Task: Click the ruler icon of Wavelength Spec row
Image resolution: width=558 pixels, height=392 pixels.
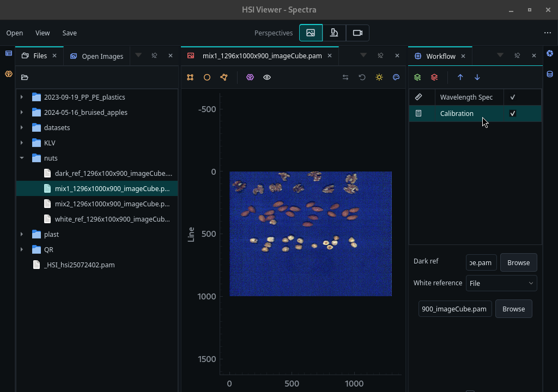Action: tap(418, 97)
